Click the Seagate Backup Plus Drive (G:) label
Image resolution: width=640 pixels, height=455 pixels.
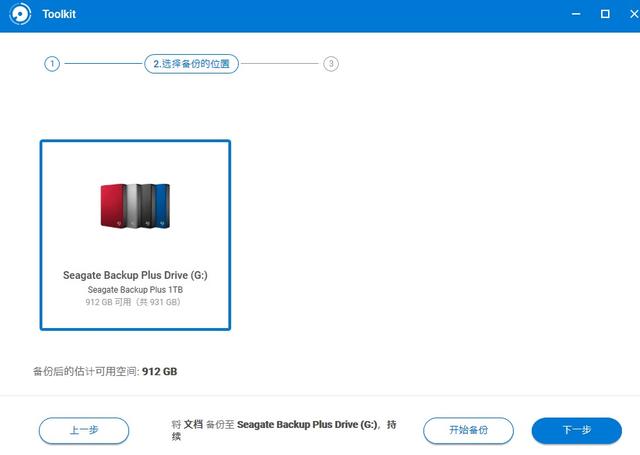(135, 275)
